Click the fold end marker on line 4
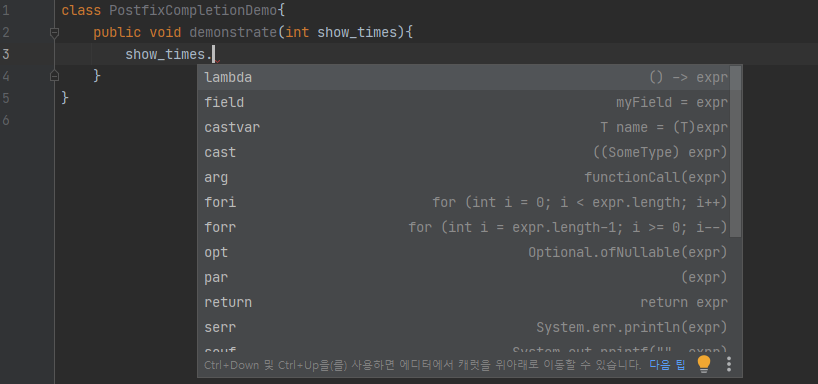This screenshot has width=818, height=384. tap(54, 76)
